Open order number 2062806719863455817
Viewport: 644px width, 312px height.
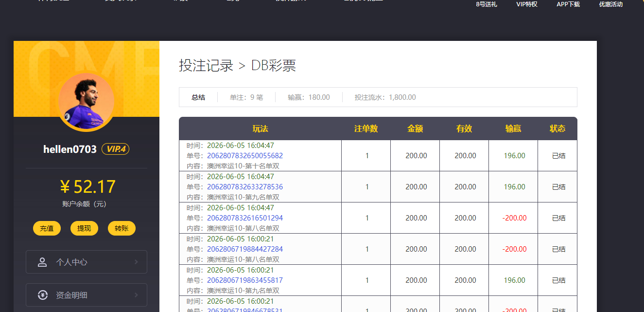245,280
